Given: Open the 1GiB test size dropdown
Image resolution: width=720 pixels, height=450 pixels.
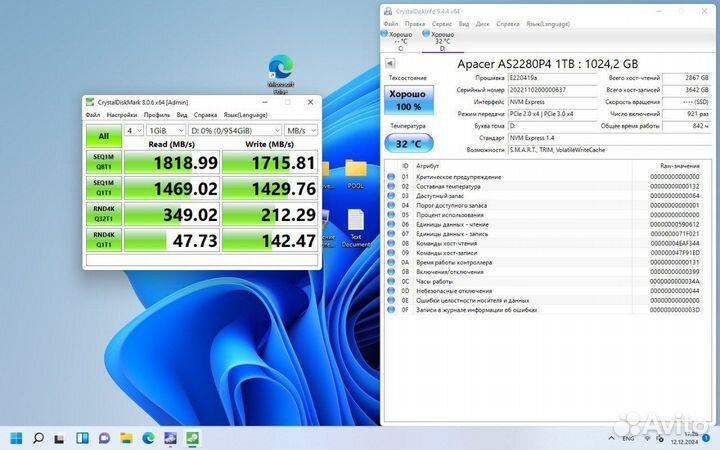Looking at the screenshot, I should [166, 131].
